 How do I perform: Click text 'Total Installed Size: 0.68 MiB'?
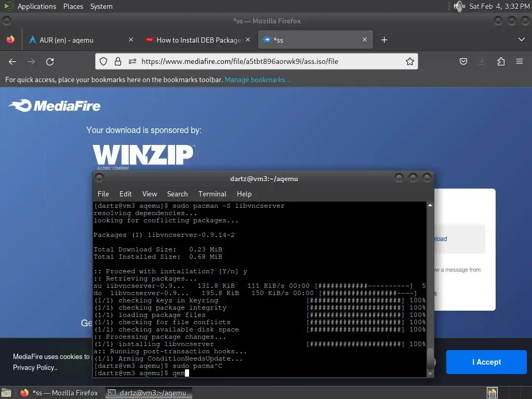coord(158,257)
